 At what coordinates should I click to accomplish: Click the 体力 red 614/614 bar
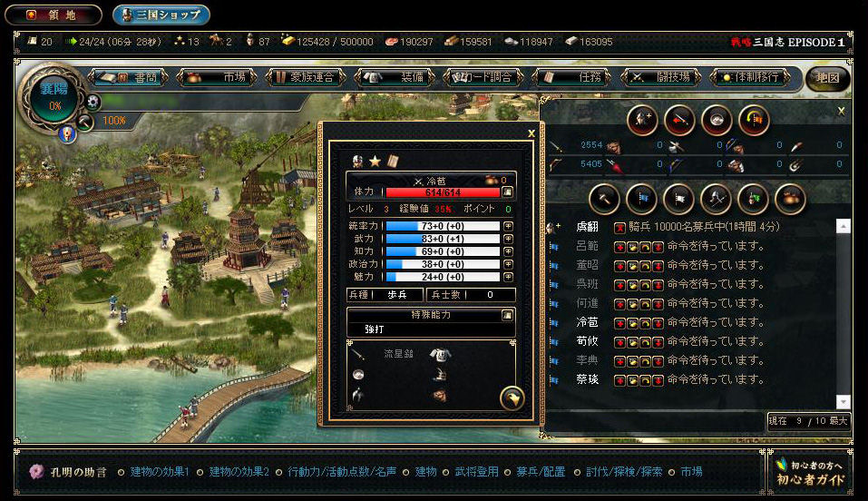[443, 192]
